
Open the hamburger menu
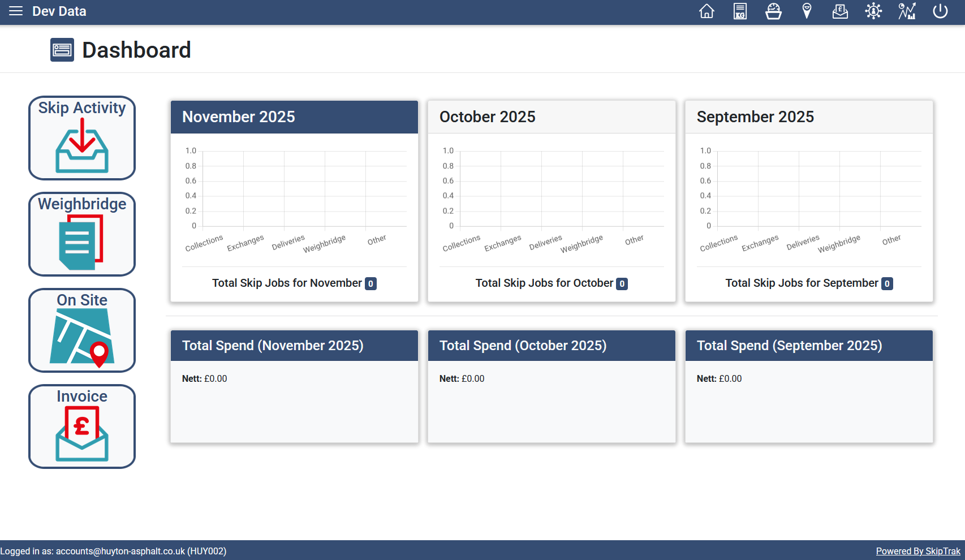point(16,11)
